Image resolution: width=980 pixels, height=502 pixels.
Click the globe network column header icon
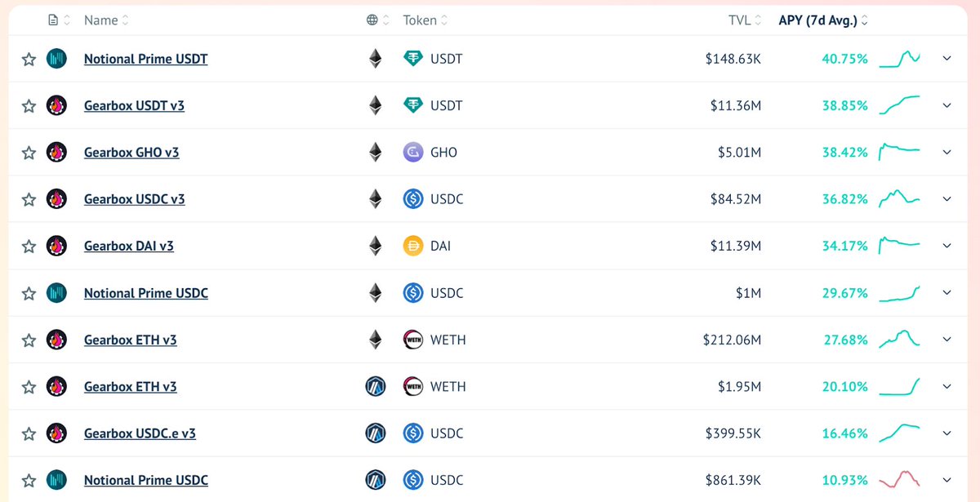click(x=372, y=20)
